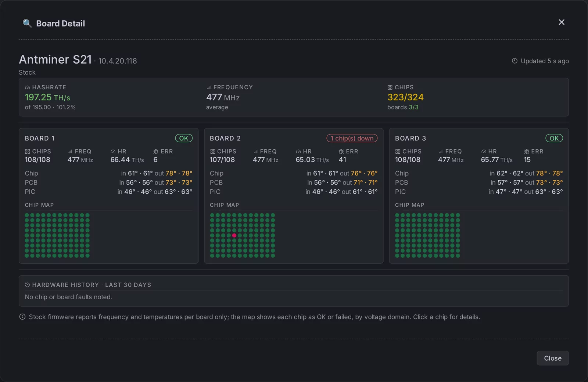
Task: Click the Hashrate gauge icon in the summary
Action: coord(27,88)
